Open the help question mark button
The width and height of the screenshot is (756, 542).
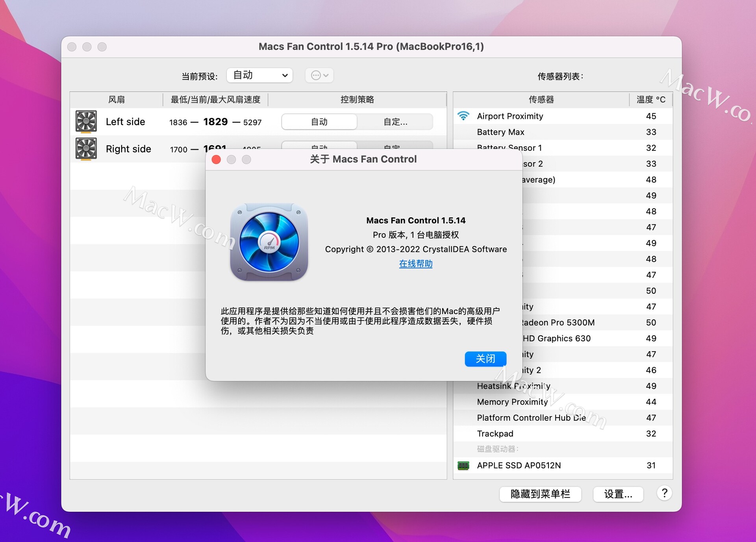664,493
